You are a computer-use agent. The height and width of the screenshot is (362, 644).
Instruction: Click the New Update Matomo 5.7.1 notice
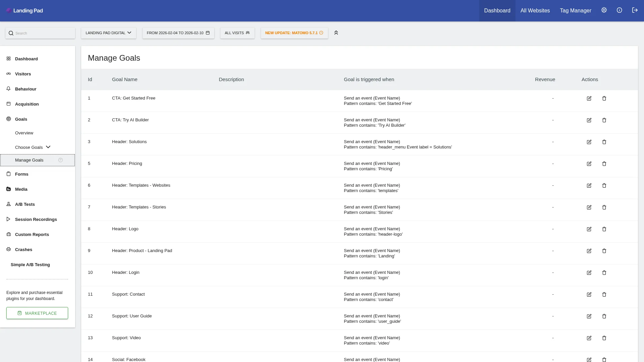click(x=294, y=33)
